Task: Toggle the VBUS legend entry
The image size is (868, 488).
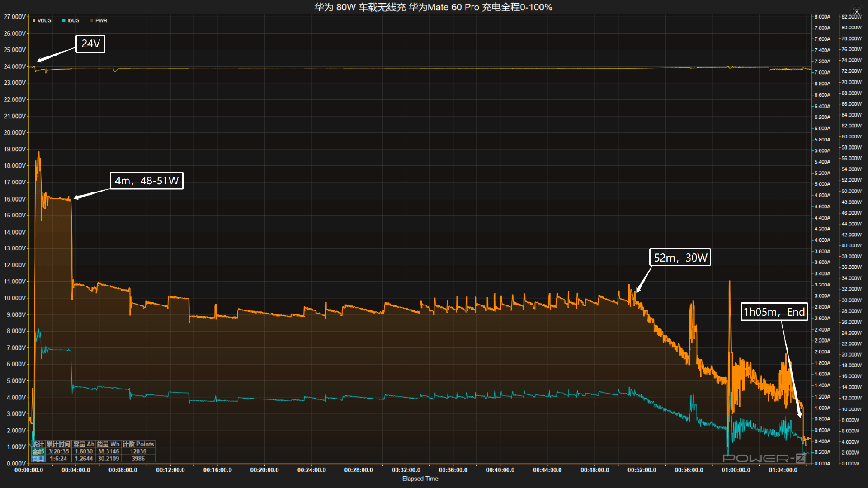Action: pos(42,20)
